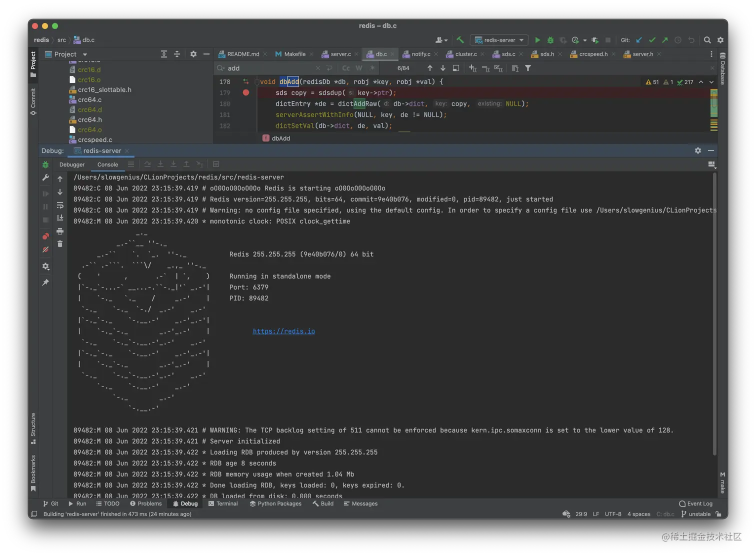
Task: Click the green Run button in toolbar
Action: tap(537, 40)
